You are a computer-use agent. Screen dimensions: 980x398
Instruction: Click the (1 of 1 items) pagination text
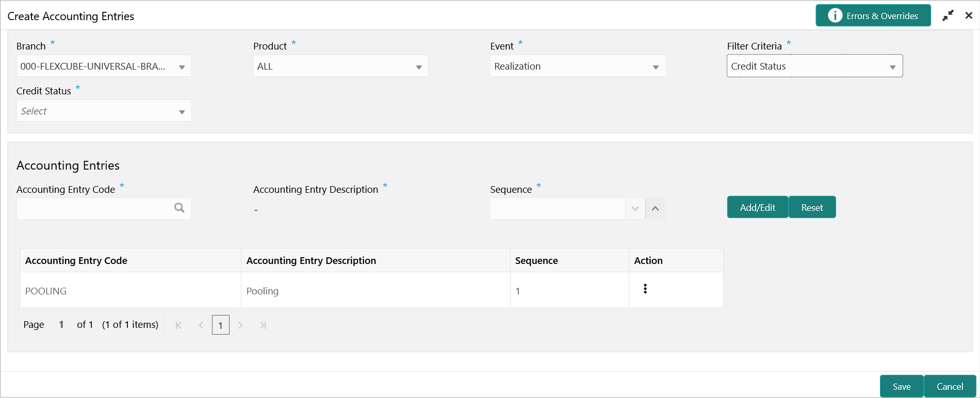click(x=130, y=324)
